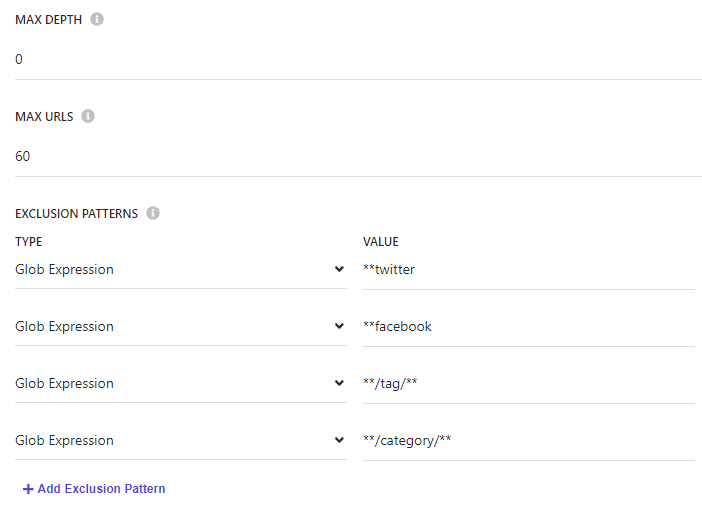Click the info icon beside MAX DEPTH
The height and width of the screenshot is (506, 702).
coord(97,19)
